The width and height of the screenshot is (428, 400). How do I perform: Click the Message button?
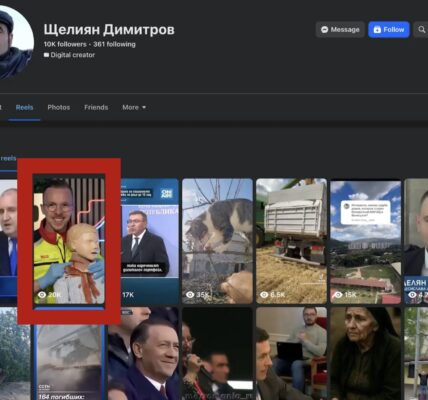(x=340, y=30)
